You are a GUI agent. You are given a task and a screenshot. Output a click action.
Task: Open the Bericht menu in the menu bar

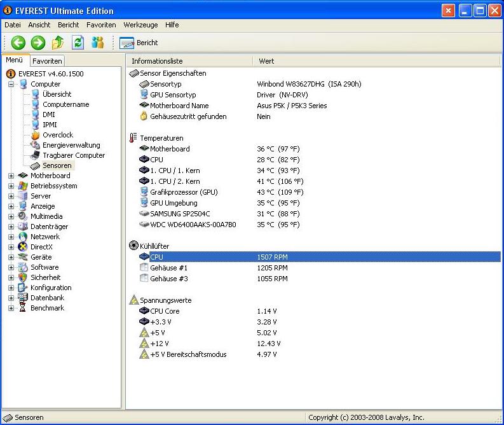[68, 25]
